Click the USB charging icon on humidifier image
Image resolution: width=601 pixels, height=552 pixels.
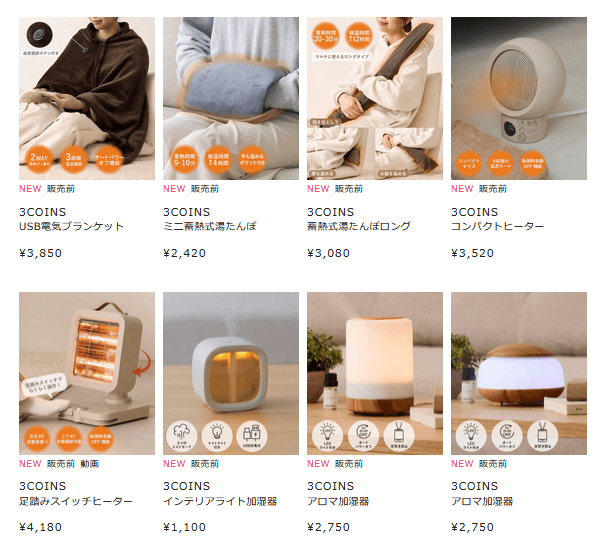coord(252,436)
